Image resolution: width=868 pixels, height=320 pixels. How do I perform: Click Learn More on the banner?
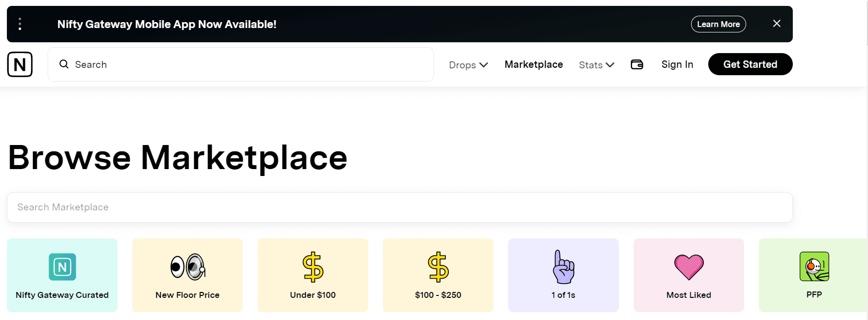coord(718,24)
